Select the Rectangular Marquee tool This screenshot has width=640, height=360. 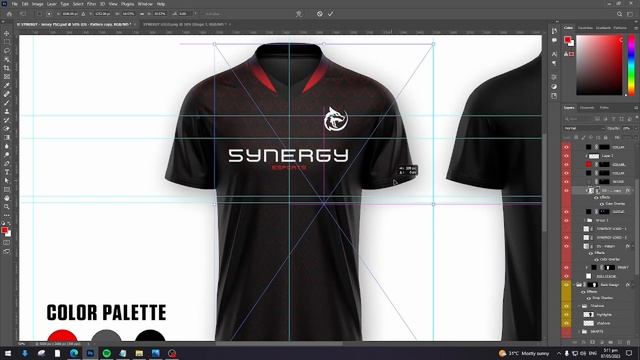[7, 42]
